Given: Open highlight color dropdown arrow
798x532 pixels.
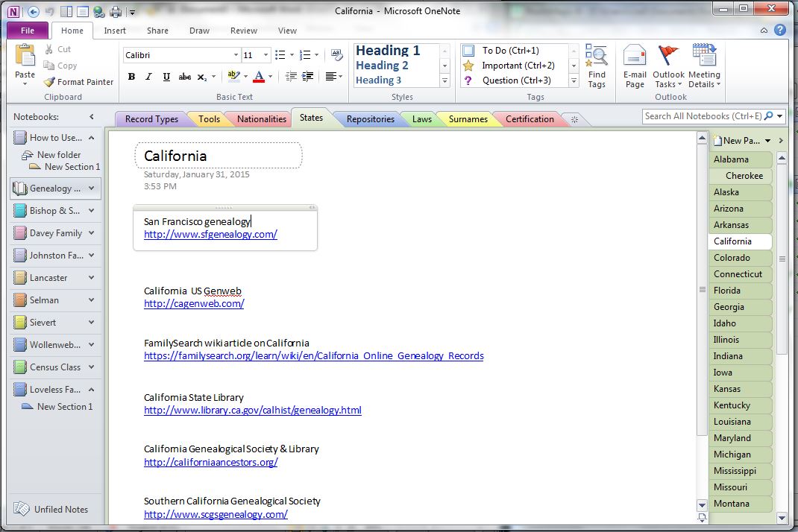Looking at the screenshot, I should point(246,77).
